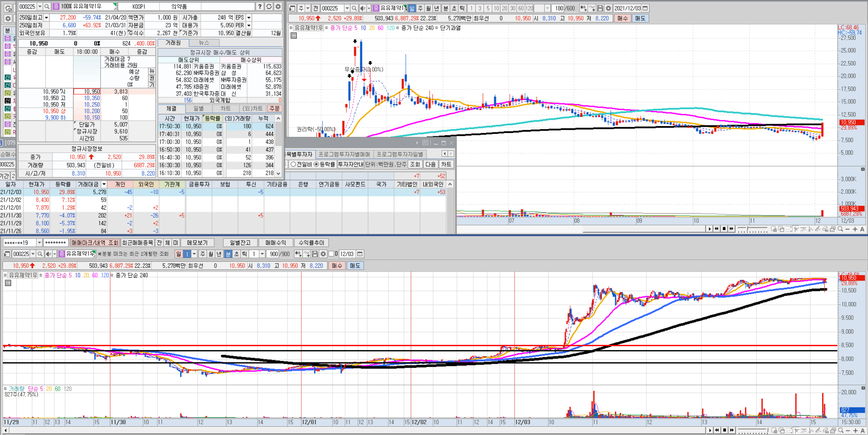Refresh the stock info panel

(269, 7)
